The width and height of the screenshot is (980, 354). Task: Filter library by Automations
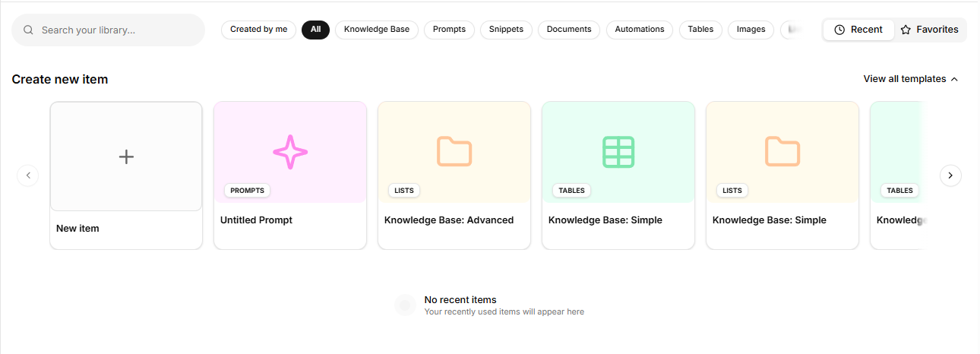pos(639,30)
